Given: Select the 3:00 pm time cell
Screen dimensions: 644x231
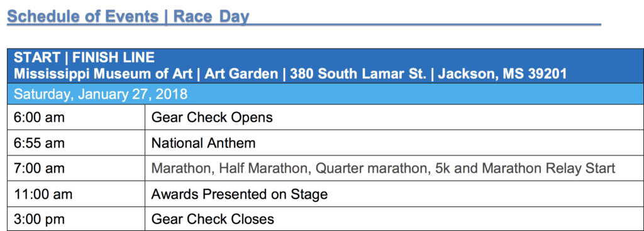Looking at the screenshot, I should coord(76,218).
